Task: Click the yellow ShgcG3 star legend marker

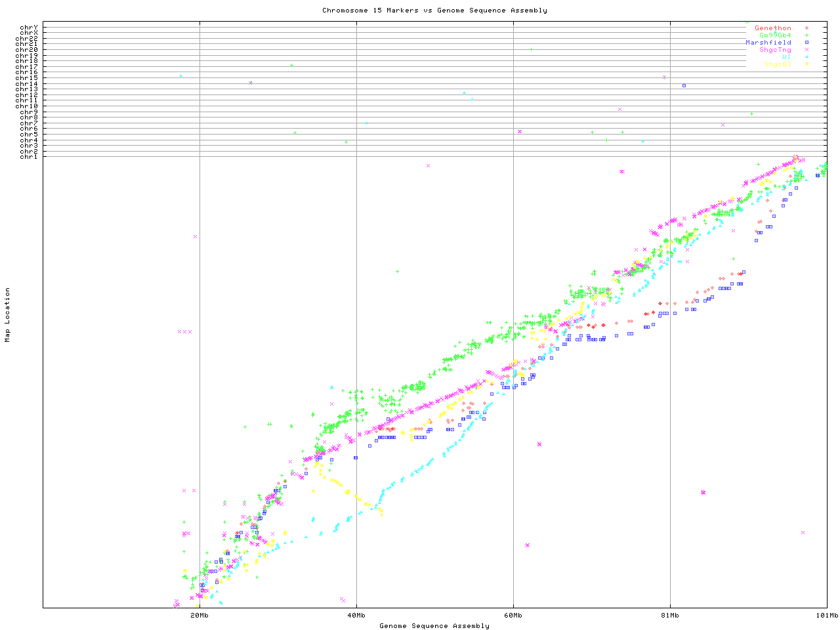Action: (x=806, y=64)
